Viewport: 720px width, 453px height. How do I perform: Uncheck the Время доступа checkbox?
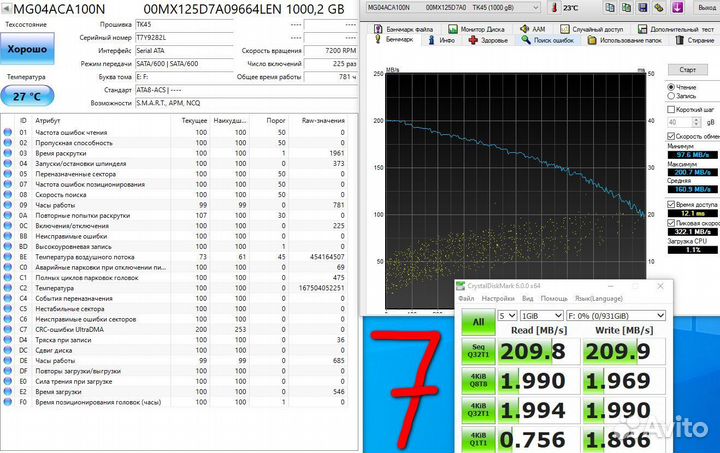[671, 204]
